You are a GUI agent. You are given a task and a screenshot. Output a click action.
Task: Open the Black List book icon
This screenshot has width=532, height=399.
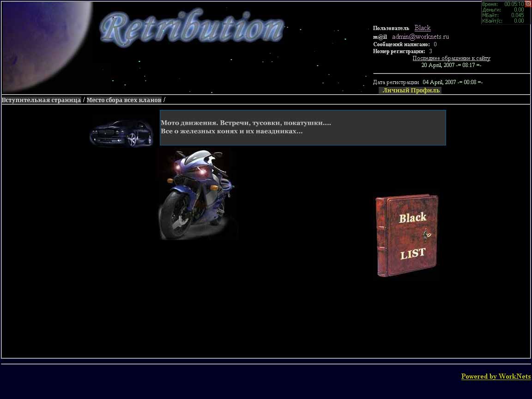click(x=407, y=236)
